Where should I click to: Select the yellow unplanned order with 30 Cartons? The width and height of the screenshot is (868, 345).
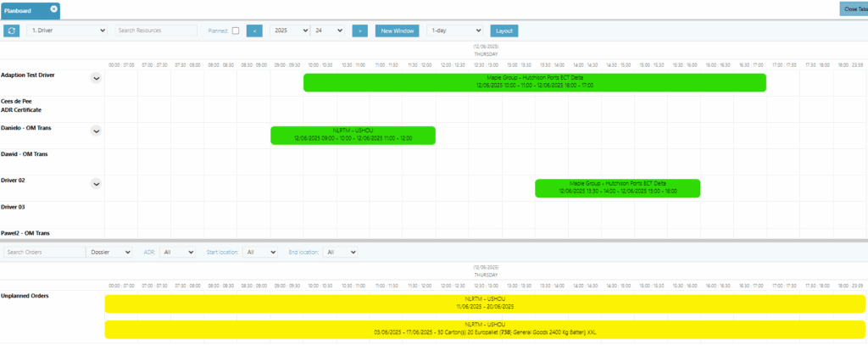coord(485,330)
